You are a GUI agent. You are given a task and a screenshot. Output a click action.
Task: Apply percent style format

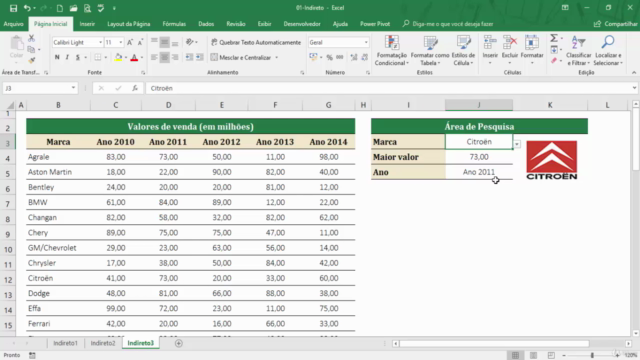(329, 58)
